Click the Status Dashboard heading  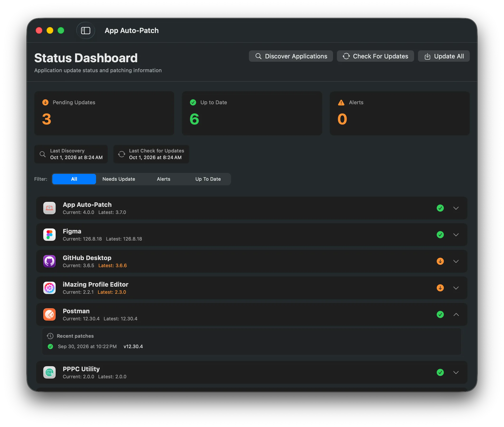86,58
